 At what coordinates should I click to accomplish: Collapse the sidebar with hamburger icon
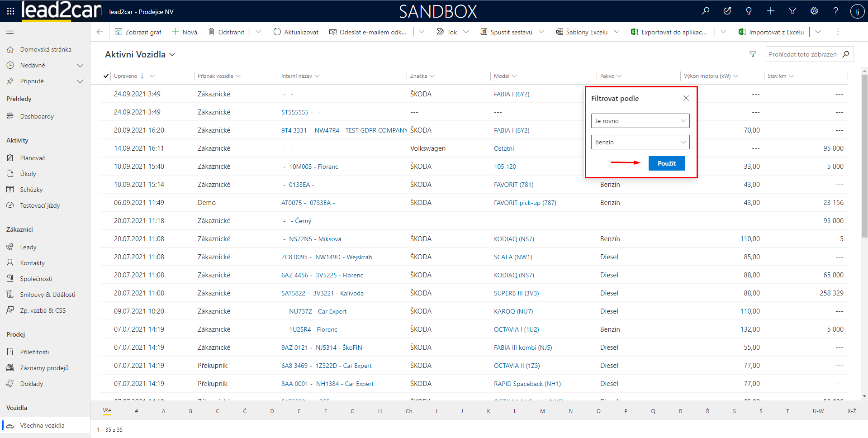tap(10, 32)
